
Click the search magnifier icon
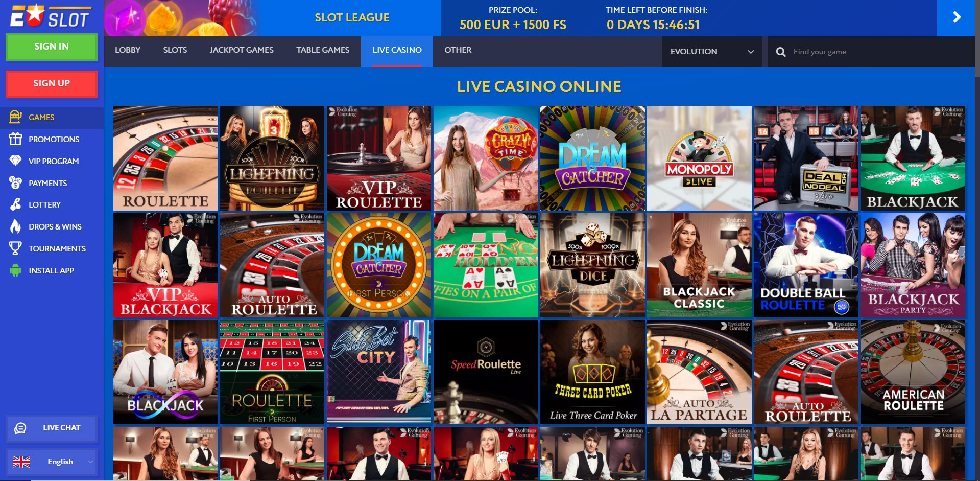point(781,52)
